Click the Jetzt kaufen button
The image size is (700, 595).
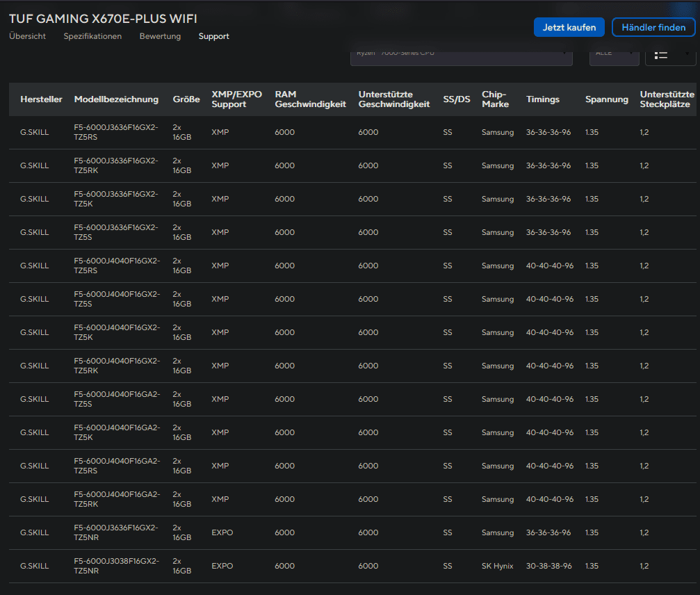click(x=569, y=27)
